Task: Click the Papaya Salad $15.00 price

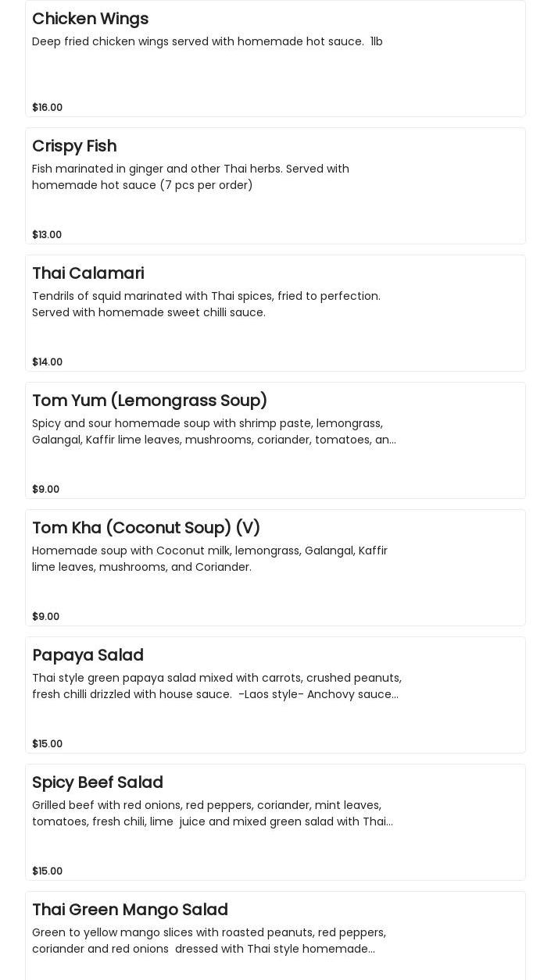Action: pyautogui.click(x=47, y=743)
